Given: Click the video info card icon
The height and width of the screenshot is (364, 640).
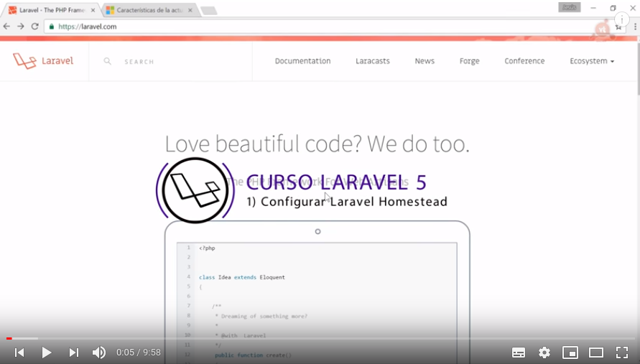Looking at the screenshot, I should [621, 19].
